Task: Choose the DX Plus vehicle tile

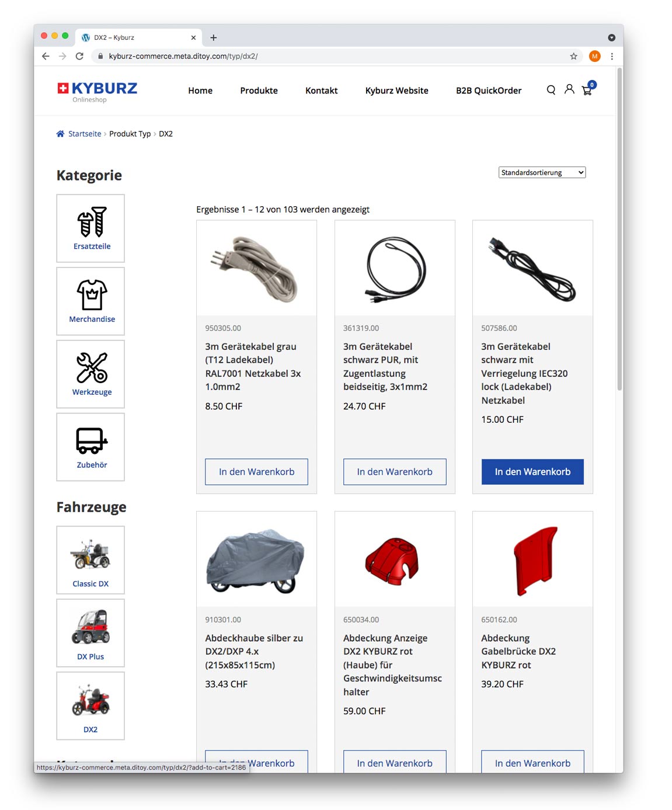Action: coord(90,633)
